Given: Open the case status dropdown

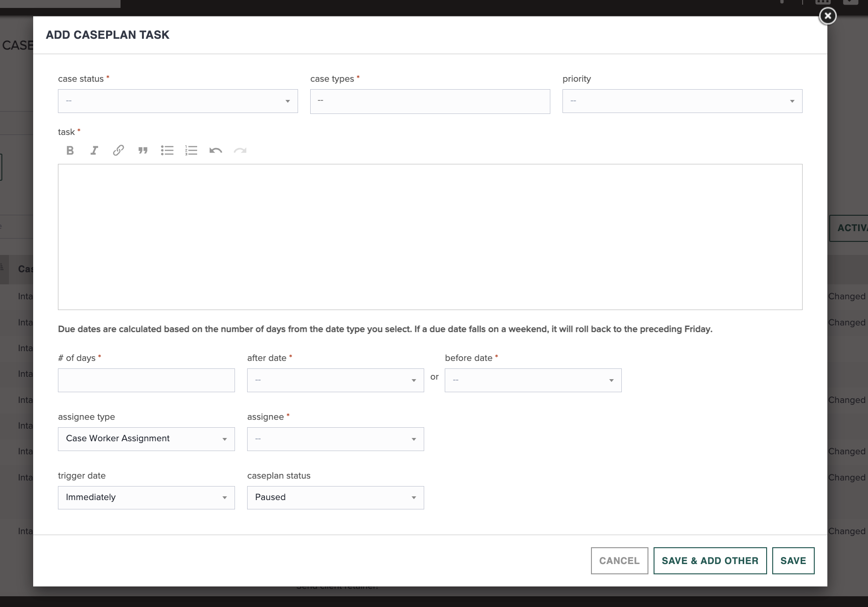Looking at the screenshot, I should (x=178, y=101).
